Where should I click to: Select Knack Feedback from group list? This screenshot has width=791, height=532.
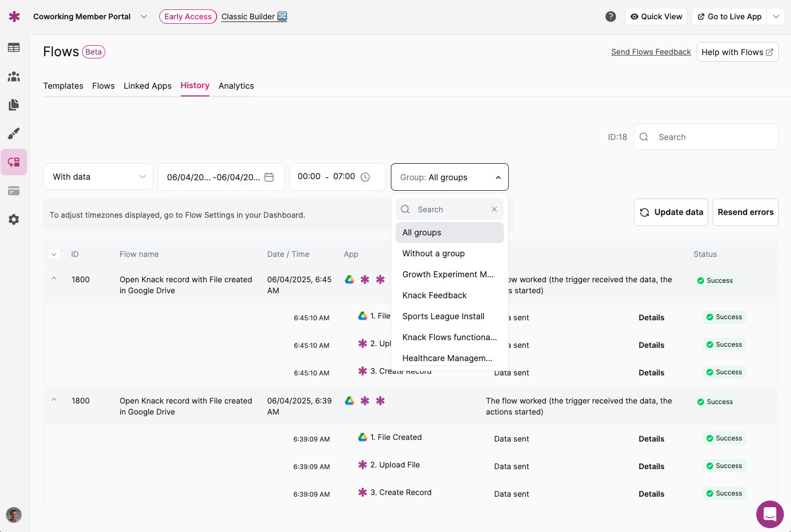point(434,295)
